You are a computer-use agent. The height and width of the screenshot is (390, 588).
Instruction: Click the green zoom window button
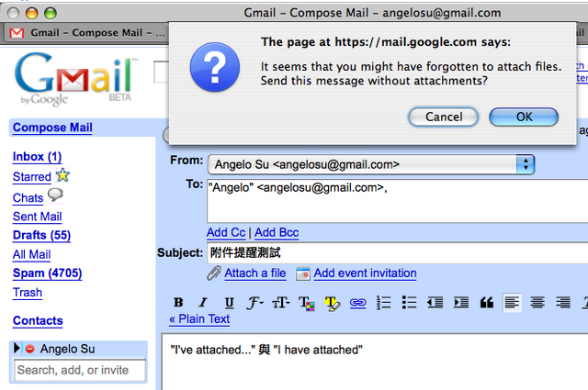click(x=51, y=13)
